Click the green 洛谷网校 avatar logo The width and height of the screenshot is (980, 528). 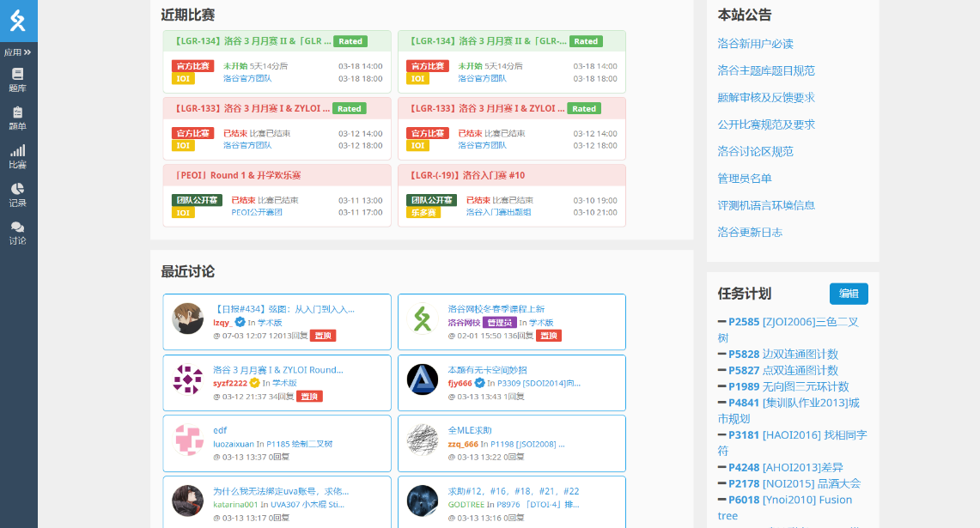pos(423,319)
